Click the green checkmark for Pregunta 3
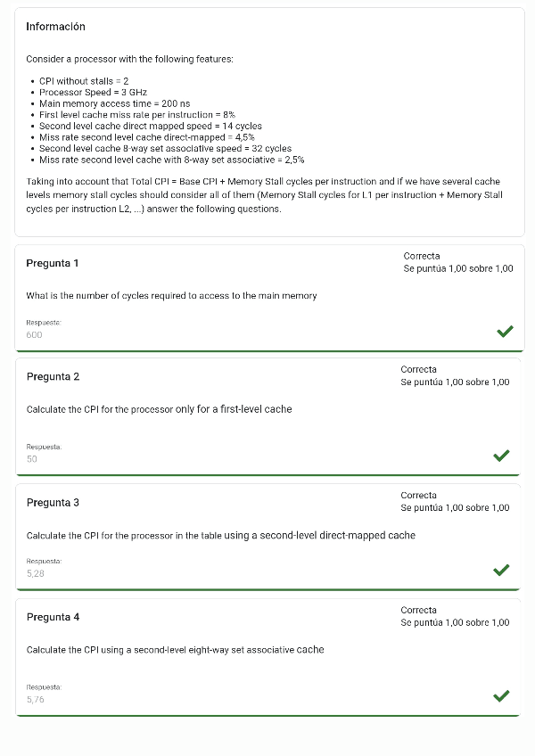 click(501, 570)
